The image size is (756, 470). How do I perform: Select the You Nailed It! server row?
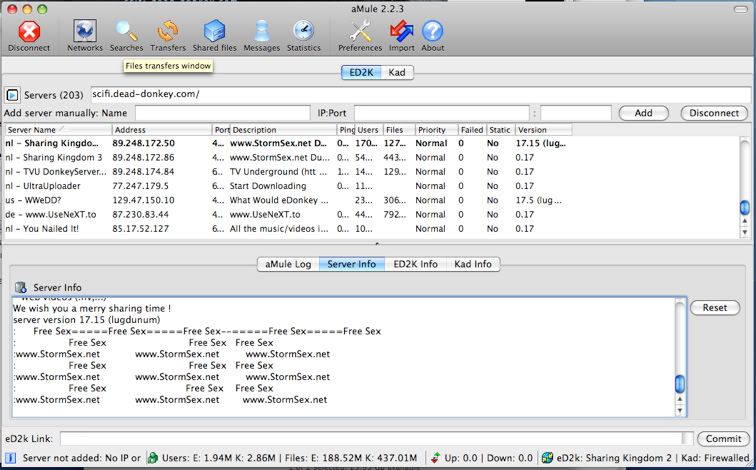coord(371,228)
